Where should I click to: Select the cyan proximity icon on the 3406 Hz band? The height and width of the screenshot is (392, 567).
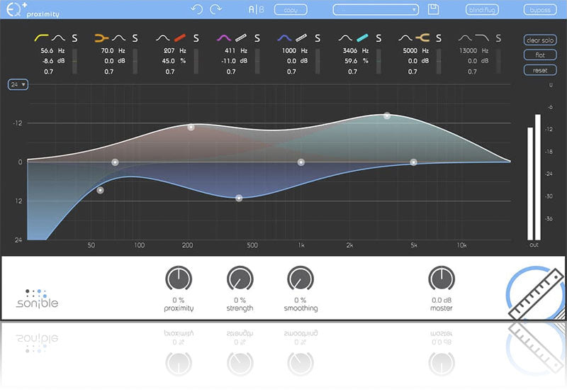click(x=362, y=38)
